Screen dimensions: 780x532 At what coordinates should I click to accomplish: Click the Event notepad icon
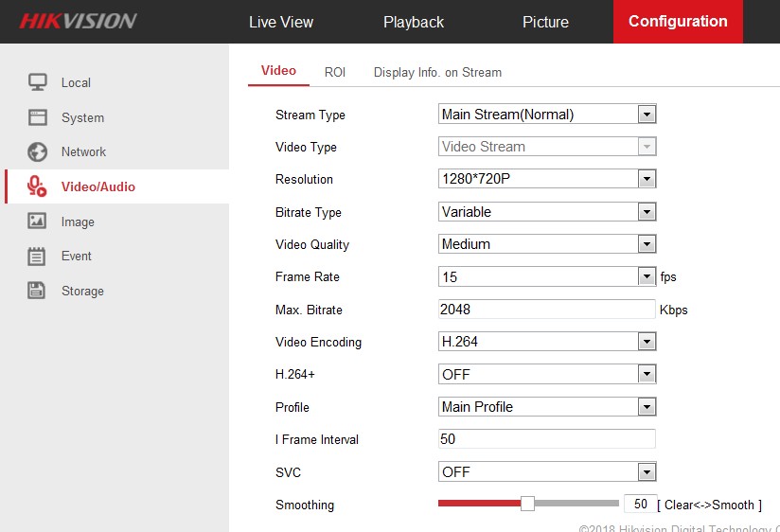pos(37,256)
